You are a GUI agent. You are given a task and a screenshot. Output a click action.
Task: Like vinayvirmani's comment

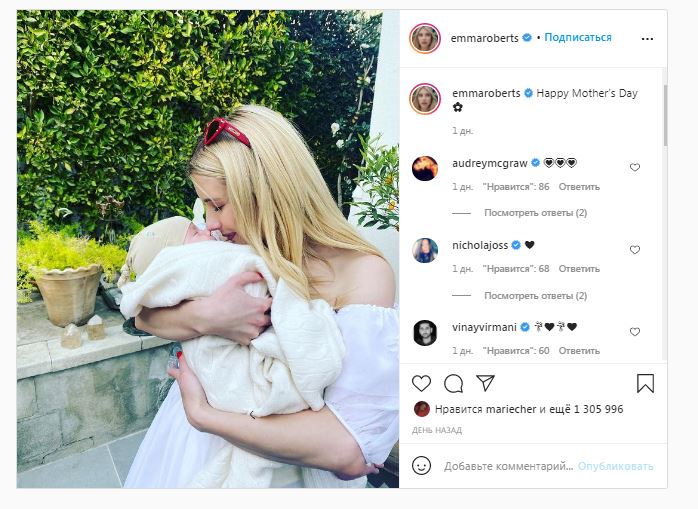click(634, 332)
